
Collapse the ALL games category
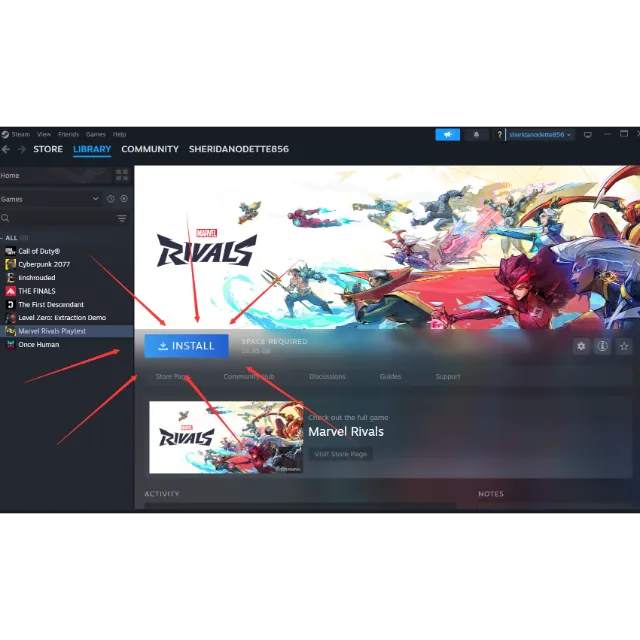tap(11, 238)
